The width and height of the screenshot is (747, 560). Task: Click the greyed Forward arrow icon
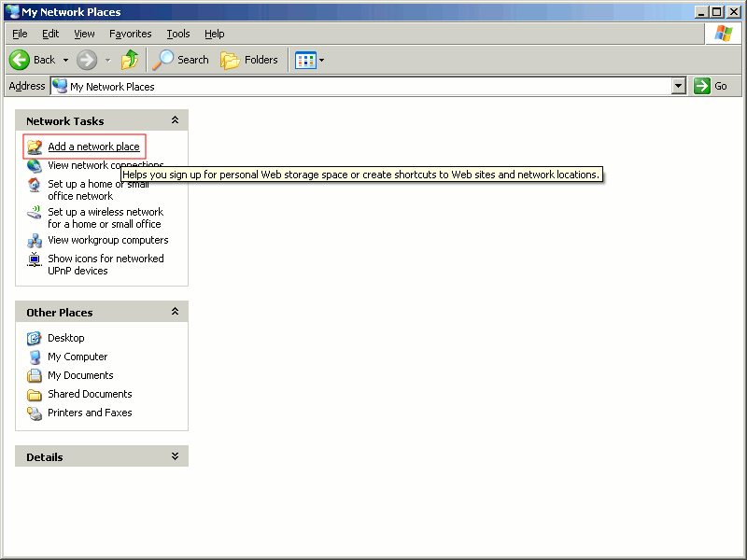pyautogui.click(x=87, y=60)
